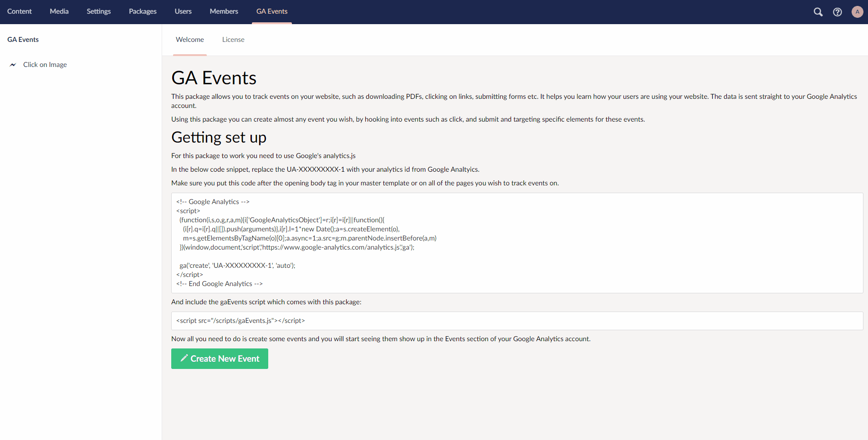Go to the Content section
Image resolution: width=868 pixels, height=440 pixels.
(20, 11)
